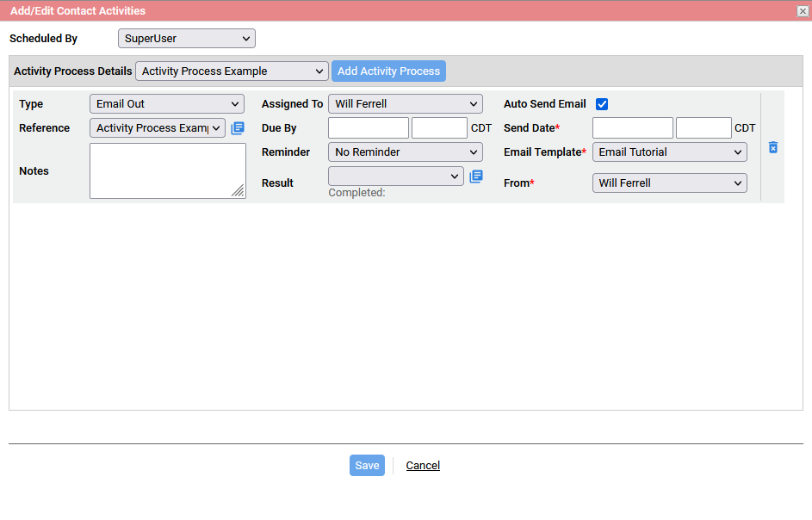This screenshot has height=520, width=812.
Task: Click the Add Activity Process button
Action: tap(388, 71)
